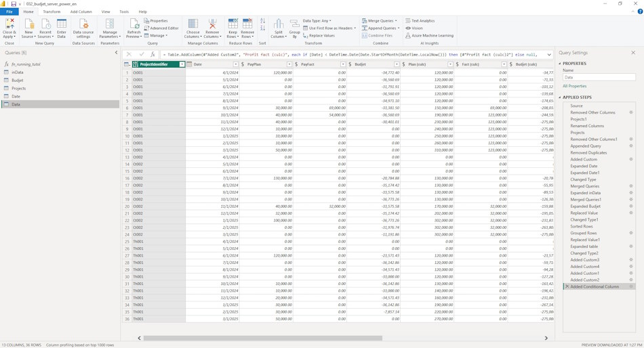
Task: Collapse the ribbon with the caret
Action: pyautogui.click(x=633, y=12)
